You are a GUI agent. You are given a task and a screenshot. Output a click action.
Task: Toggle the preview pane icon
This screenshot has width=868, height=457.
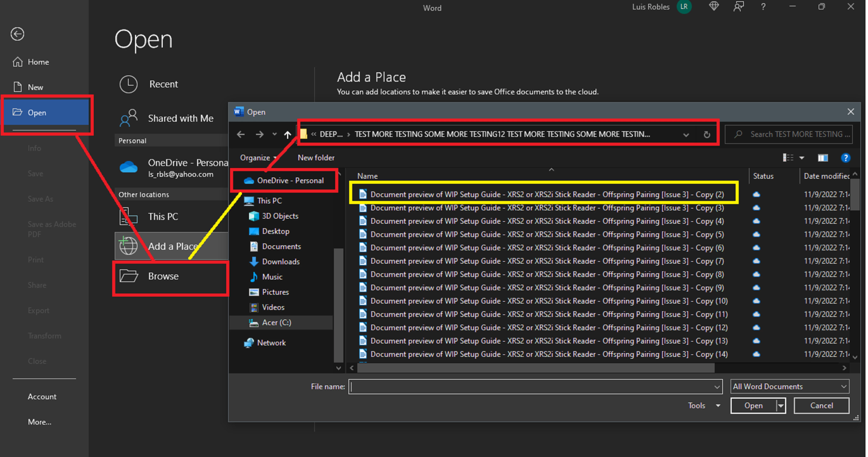tap(823, 158)
